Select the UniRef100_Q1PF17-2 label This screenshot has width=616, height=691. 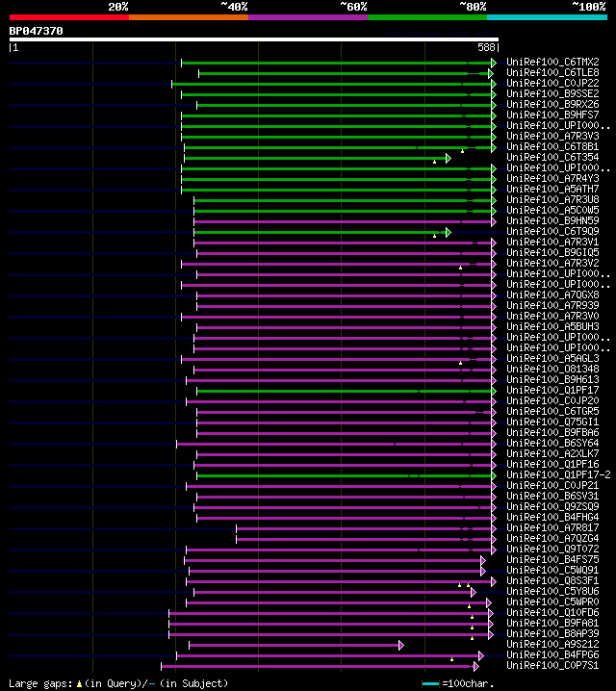pos(558,475)
